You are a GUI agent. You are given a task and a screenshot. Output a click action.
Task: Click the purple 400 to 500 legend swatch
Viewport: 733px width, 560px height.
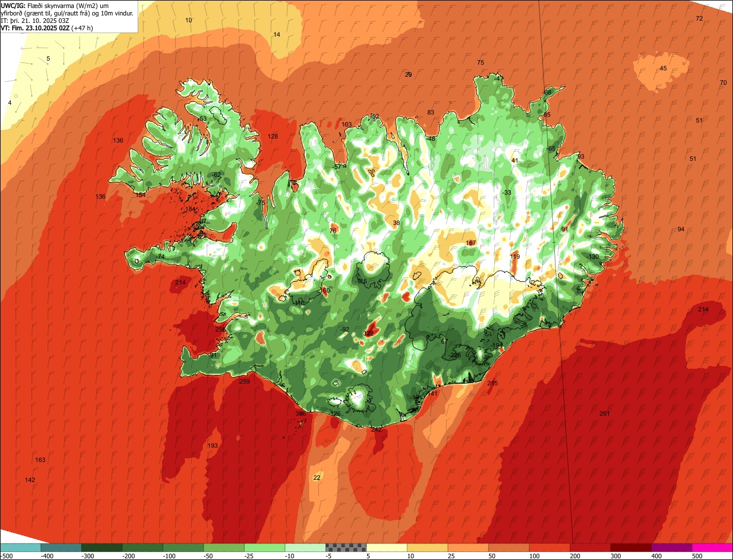(671, 547)
